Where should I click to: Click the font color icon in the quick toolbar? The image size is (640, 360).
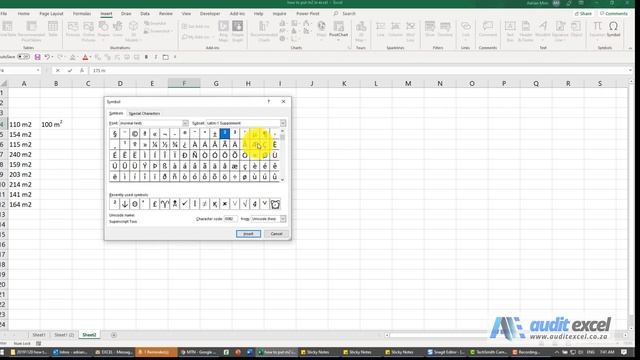coord(85,57)
